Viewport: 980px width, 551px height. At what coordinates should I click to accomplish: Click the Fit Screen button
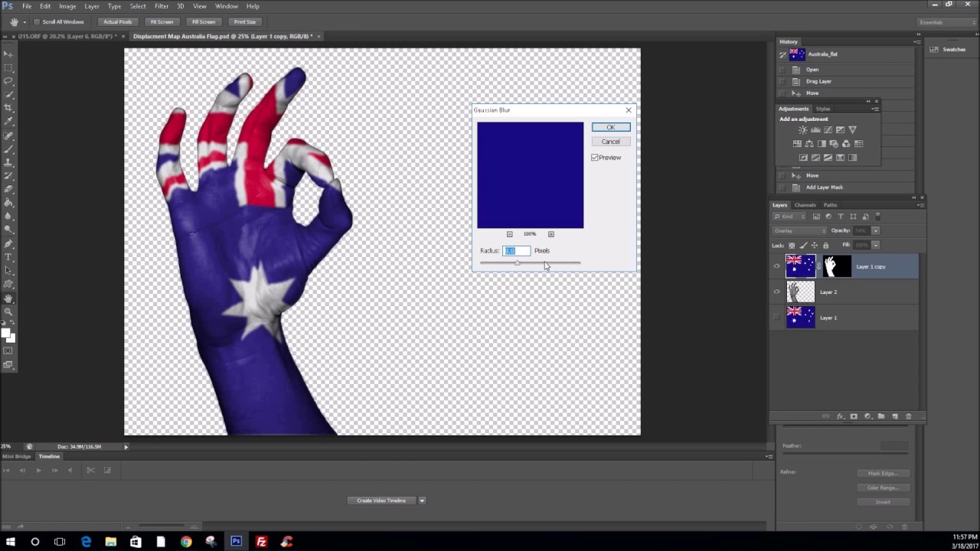pyautogui.click(x=162, y=22)
